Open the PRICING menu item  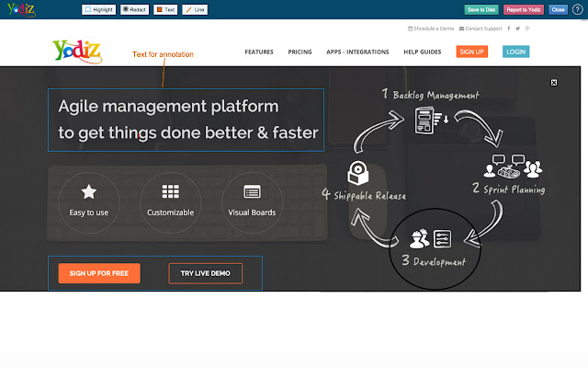(300, 52)
